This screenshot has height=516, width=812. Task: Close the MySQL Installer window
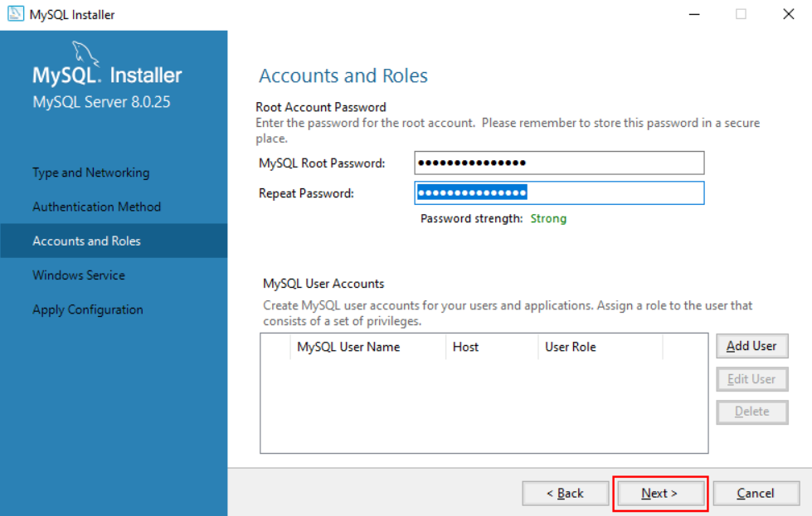tap(789, 14)
